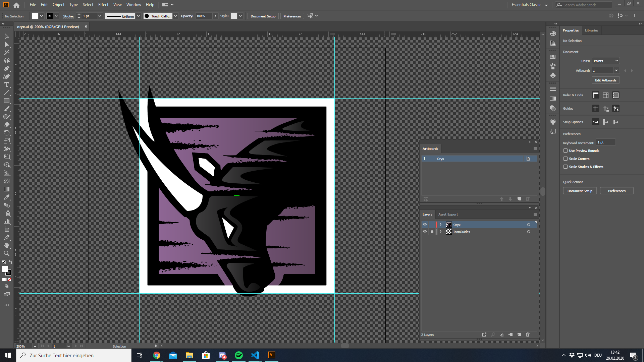Choose the Gradient tool
The image size is (644, 362).
pyautogui.click(x=7, y=189)
